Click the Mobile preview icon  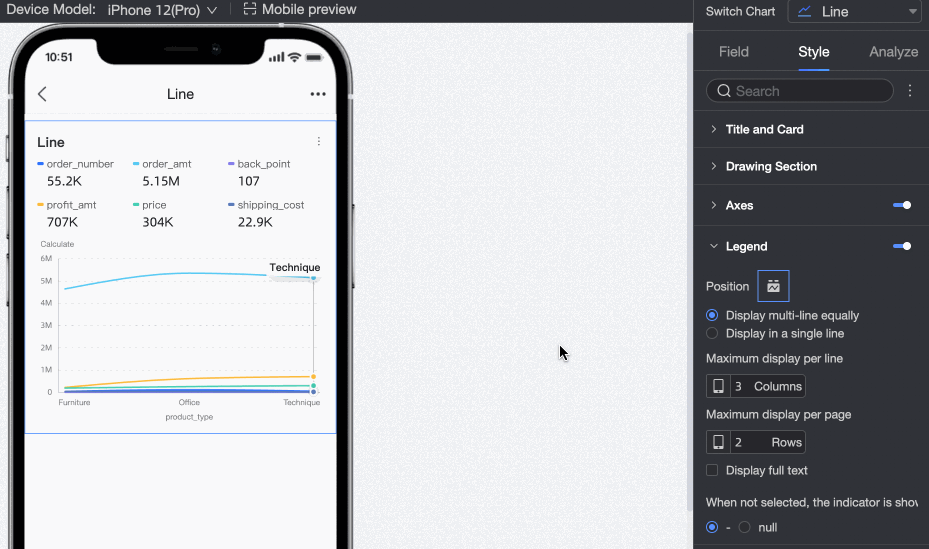(x=250, y=9)
